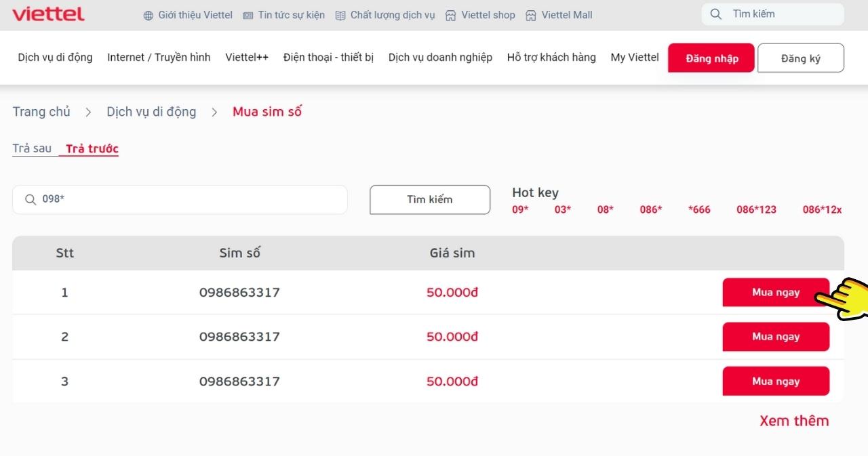Select hot key 09*

pyautogui.click(x=520, y=210)
